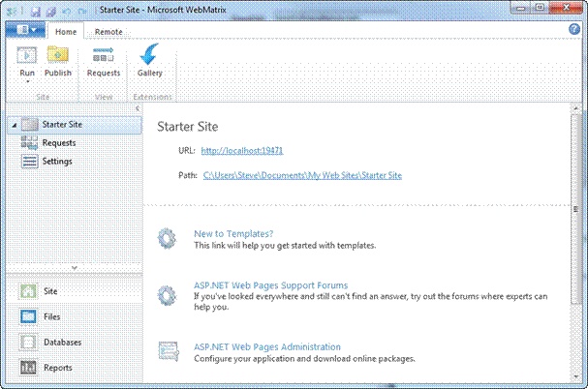This screenshot has width=588, height=389.
Task: Click the vertical scrollbar thumb in content pane
Action: coord(576,209)
